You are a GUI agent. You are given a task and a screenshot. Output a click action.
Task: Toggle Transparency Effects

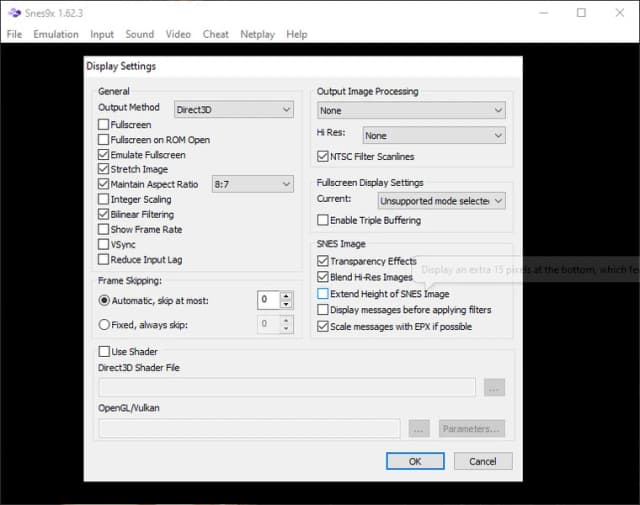click(322, 261)
